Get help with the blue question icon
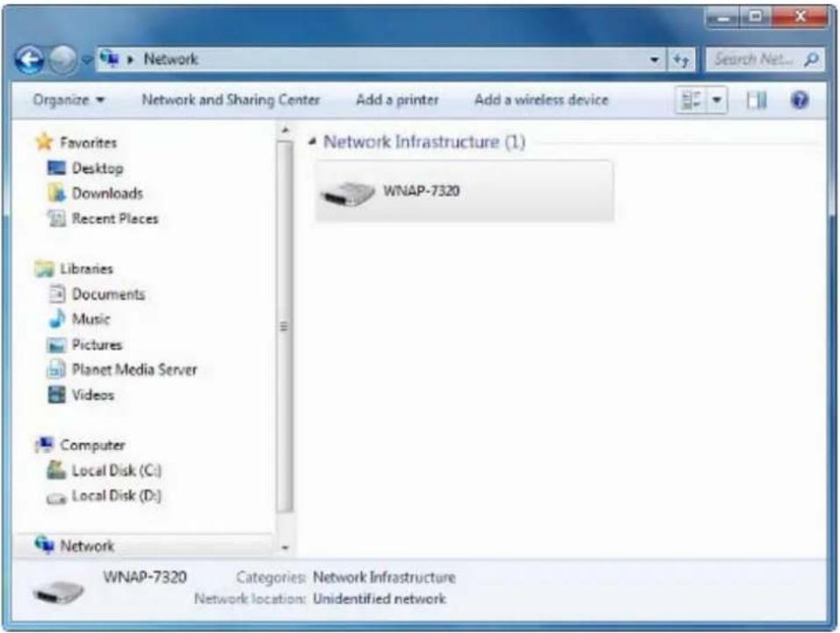This screenshot has height=633, width=840. pyautogui.click(x=799, y=100)
